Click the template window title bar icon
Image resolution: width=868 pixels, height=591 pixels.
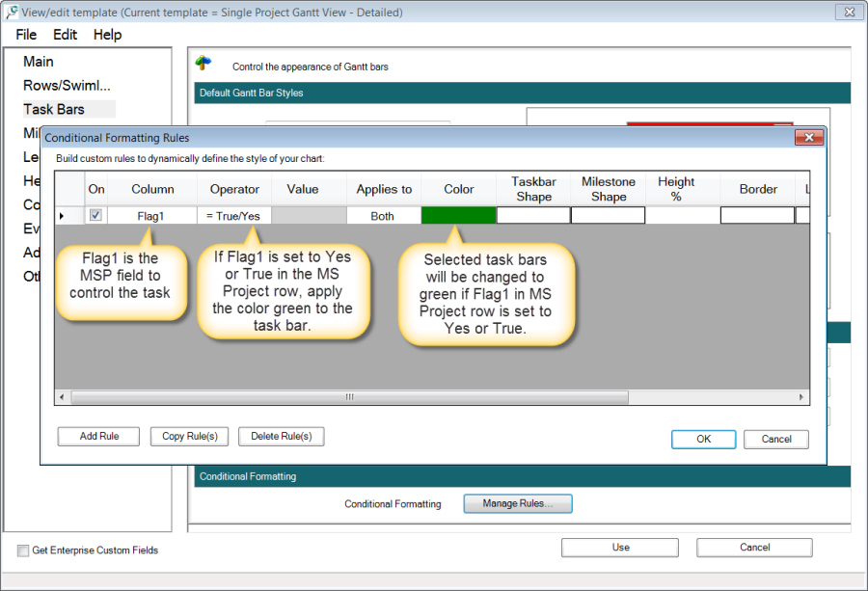pos(12,12)
